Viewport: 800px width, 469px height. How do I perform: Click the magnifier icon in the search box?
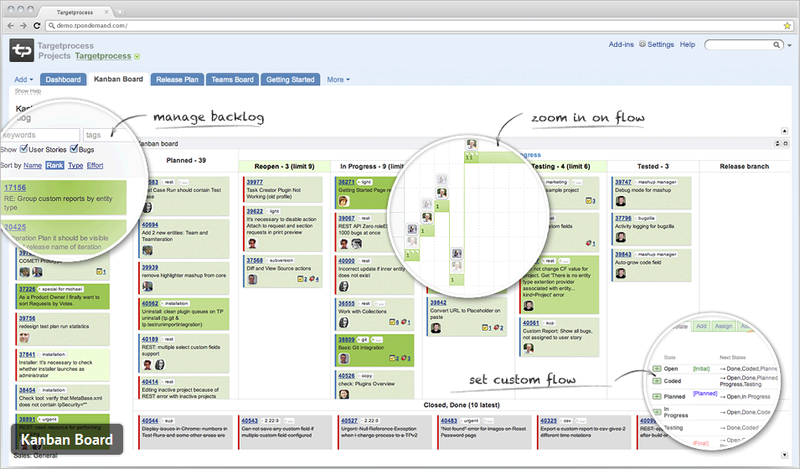tap(777, 45)
